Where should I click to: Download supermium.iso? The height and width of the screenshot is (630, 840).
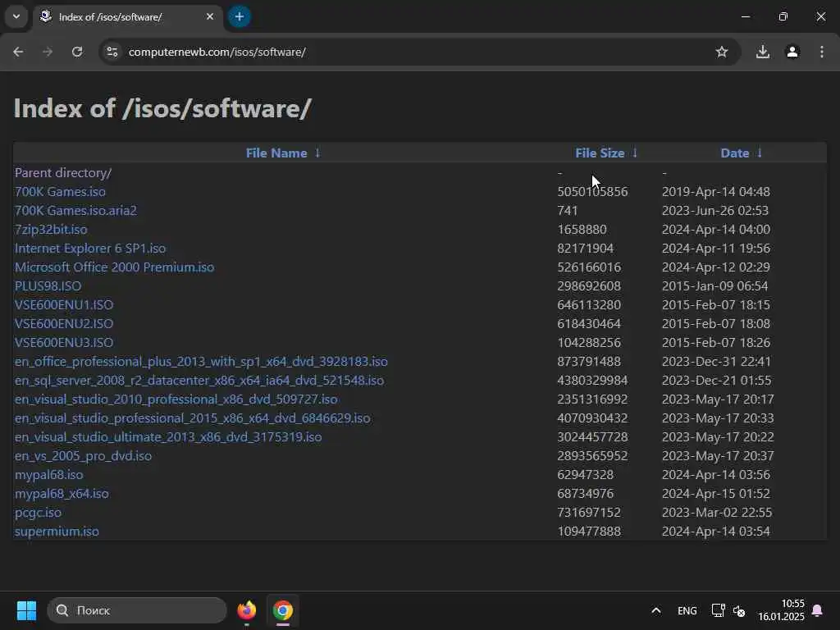[x=57, y=532]
